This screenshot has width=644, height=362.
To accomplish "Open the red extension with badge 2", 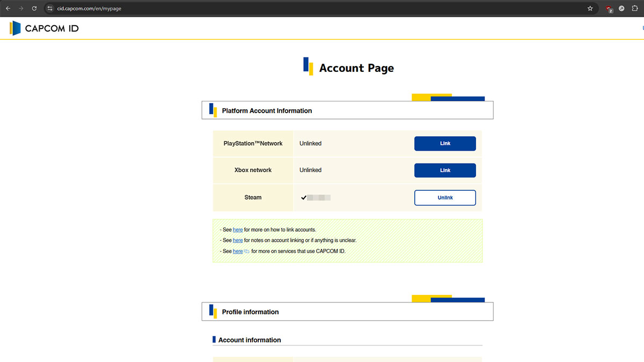I will point(609,9).
